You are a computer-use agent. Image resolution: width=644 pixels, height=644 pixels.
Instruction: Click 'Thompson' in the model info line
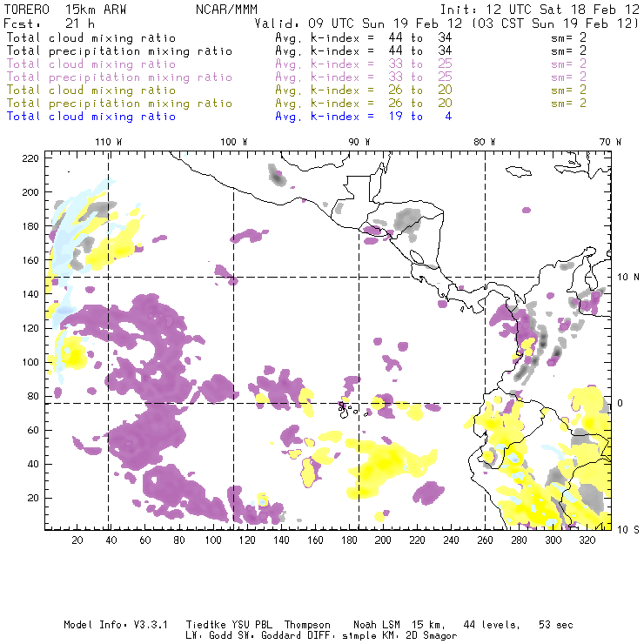[307, 625]
